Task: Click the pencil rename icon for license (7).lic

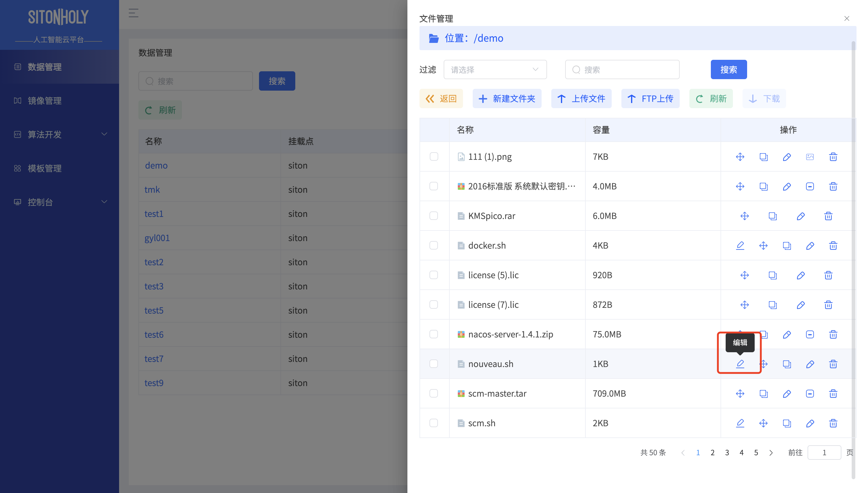Action: coord(801,305)
